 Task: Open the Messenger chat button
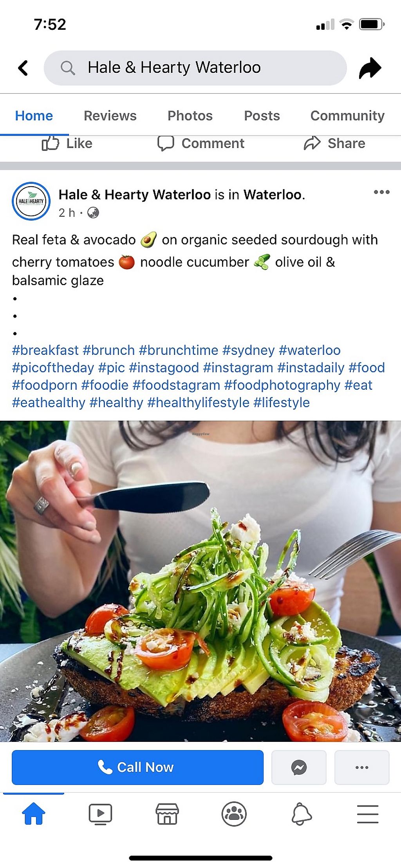pyautogui.click(x=299, y=767)
